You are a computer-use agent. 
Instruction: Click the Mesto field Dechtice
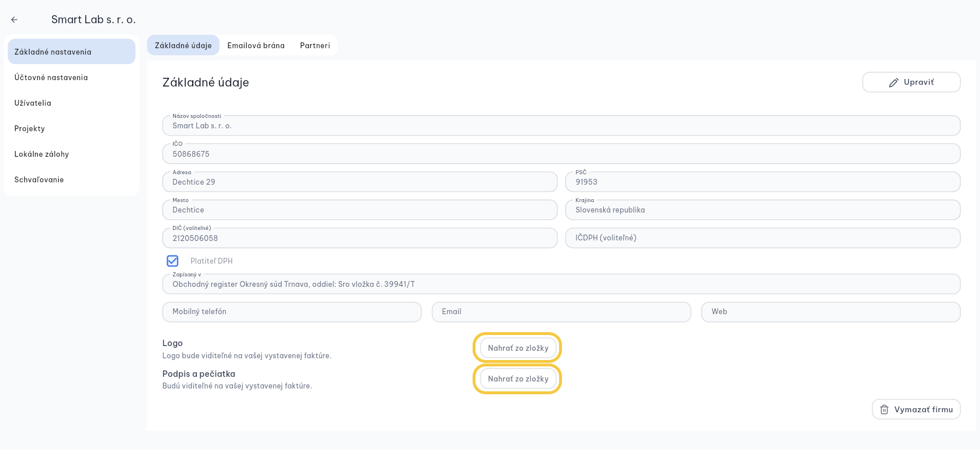(x=360, y=210)
